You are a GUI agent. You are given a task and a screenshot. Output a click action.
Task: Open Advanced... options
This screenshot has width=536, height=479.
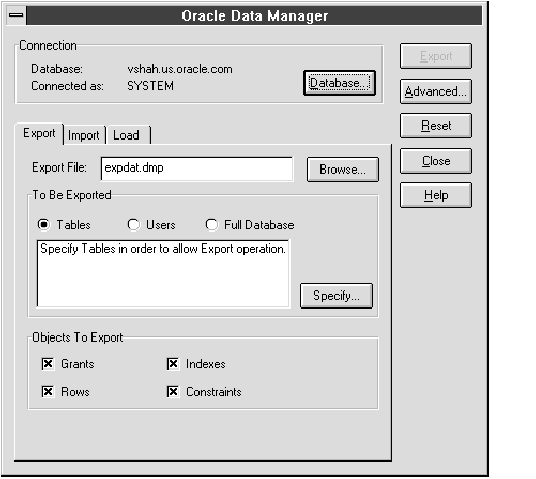[x=436, y=92]
